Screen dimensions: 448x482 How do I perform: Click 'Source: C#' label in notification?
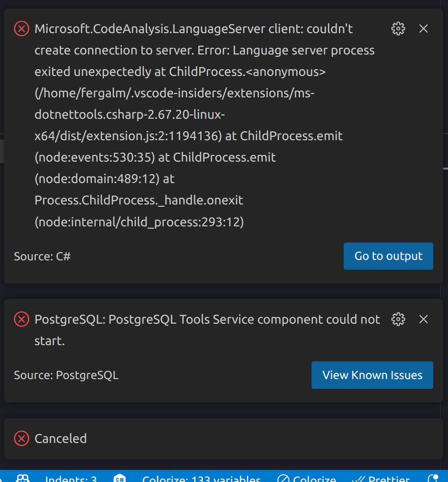point(42,256)
